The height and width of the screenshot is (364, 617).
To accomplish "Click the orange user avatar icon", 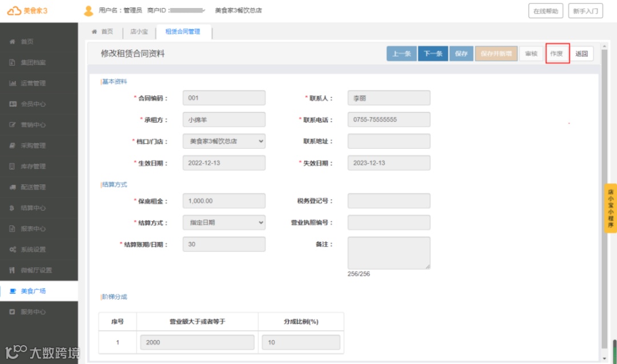I will (89, 11).
